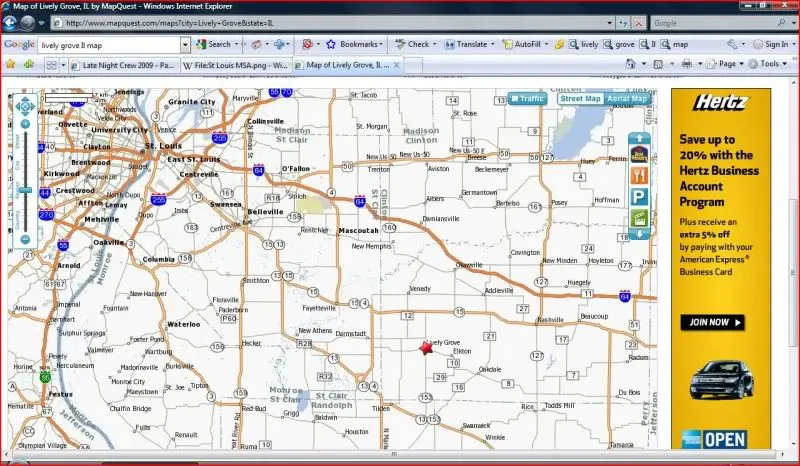Expand the AutoFill options dropdown
The height and width of the screenshot is (466, 800).
(x=546, y=44)
